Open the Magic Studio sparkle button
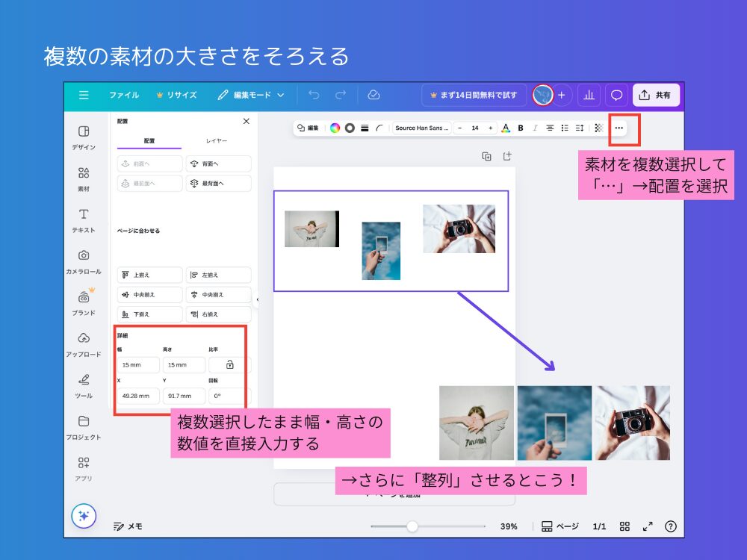The image size is (747, 560). coord(84,515)
